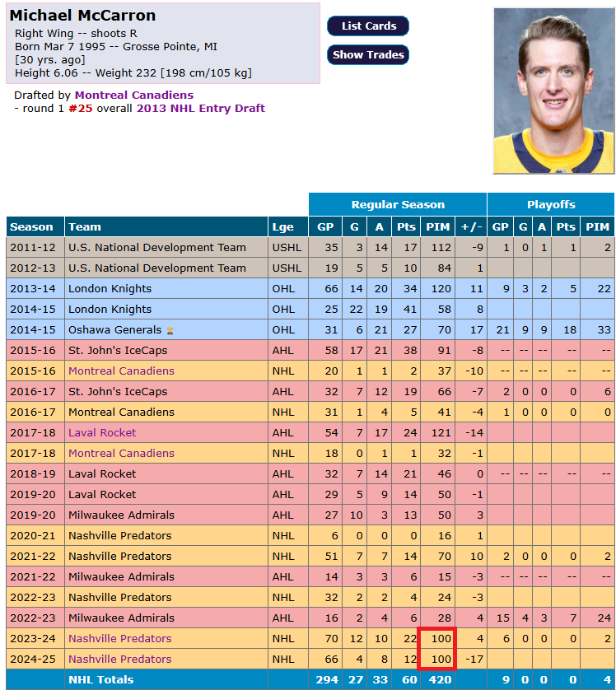Open Nashville Predators link in 2024-25 row

(x=119, y=660)
